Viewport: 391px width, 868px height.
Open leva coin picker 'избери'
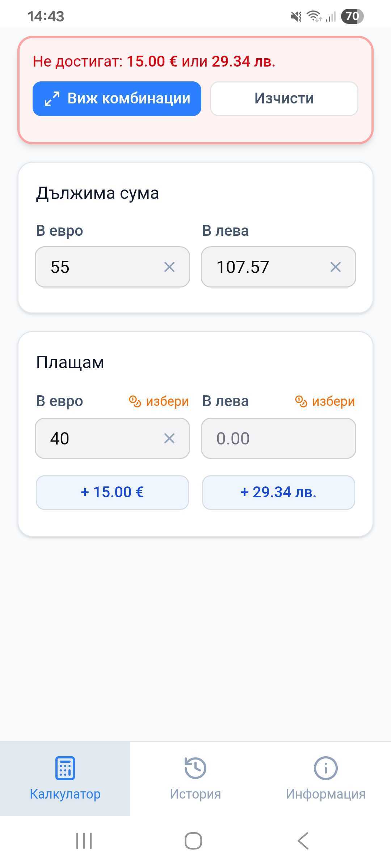(325, 401)
